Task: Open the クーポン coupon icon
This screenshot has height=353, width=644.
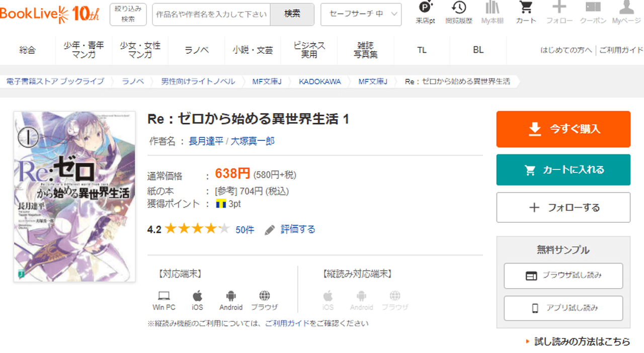Action: point(593,9)
